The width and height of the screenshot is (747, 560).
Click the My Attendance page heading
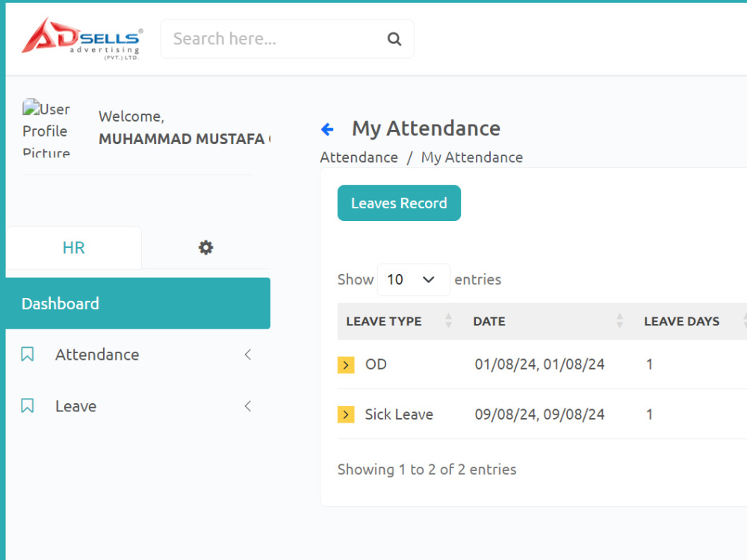tap(426, 128)
